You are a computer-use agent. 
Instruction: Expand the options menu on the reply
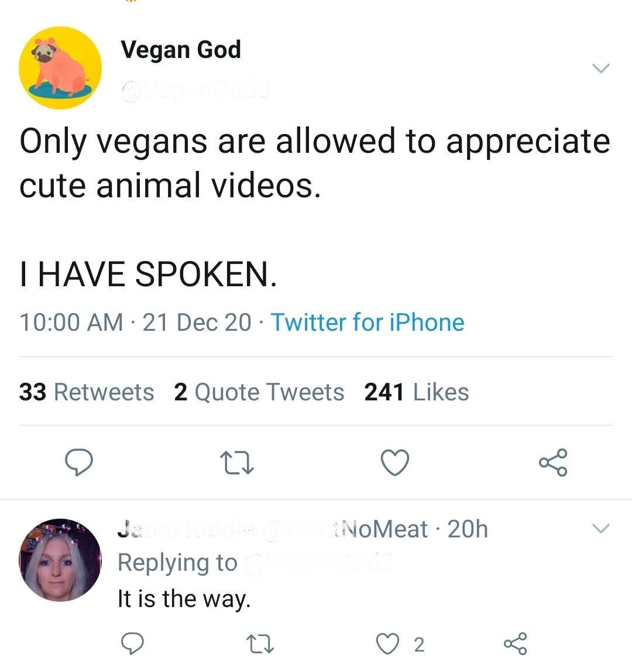[601, 529]
